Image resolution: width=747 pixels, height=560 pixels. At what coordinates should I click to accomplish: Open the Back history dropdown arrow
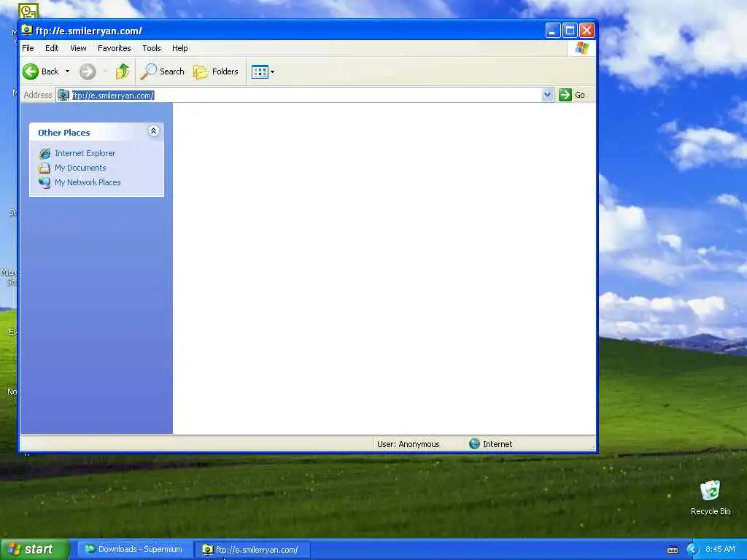pos(67,71)
